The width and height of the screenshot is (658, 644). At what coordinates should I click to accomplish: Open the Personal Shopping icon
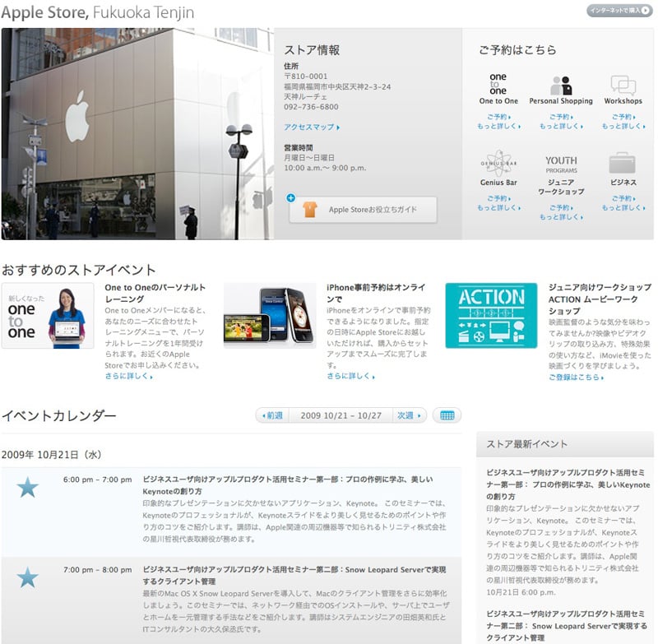coord(561,85)
